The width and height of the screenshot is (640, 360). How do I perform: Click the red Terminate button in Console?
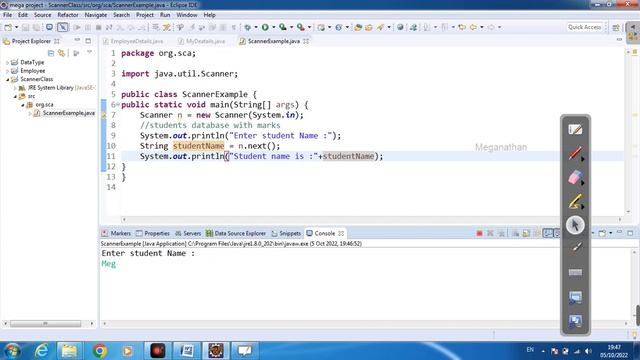pos(479,233)
